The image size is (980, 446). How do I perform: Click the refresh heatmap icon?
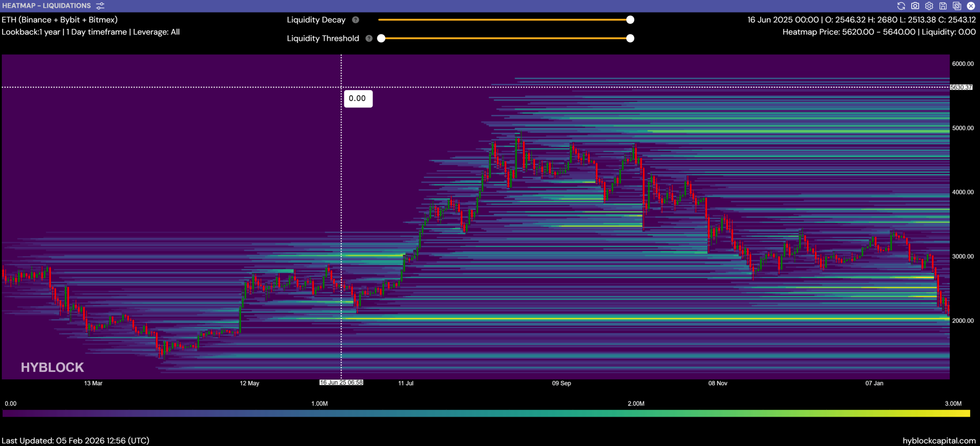[901, 6]
